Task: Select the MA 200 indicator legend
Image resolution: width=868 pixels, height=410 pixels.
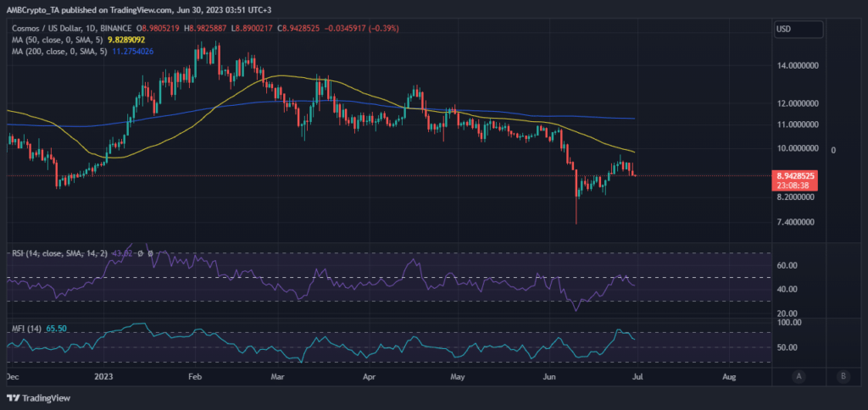Action: (59, 51)
